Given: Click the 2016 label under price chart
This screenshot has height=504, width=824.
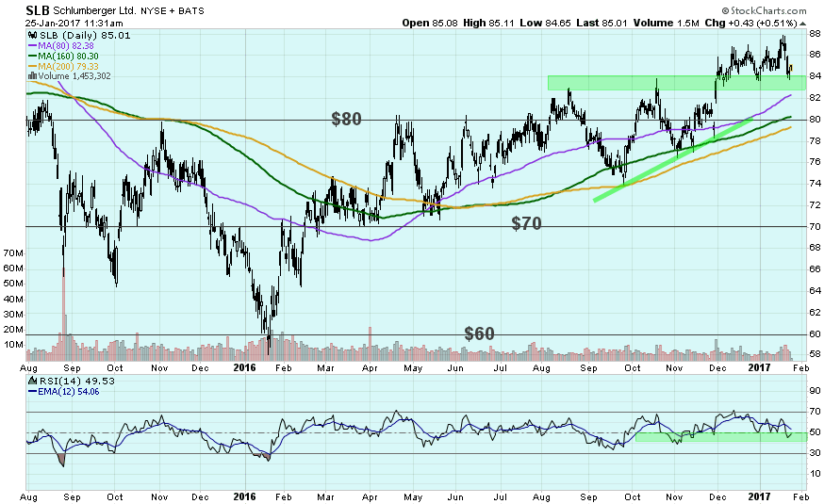Looking at the screenshot, I should point(244,368).
